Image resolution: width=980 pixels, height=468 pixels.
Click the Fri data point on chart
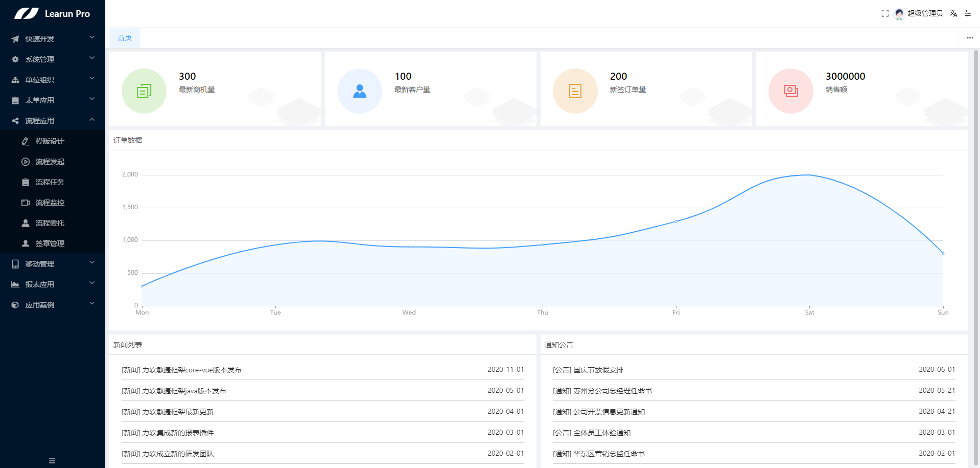[676, 221]
